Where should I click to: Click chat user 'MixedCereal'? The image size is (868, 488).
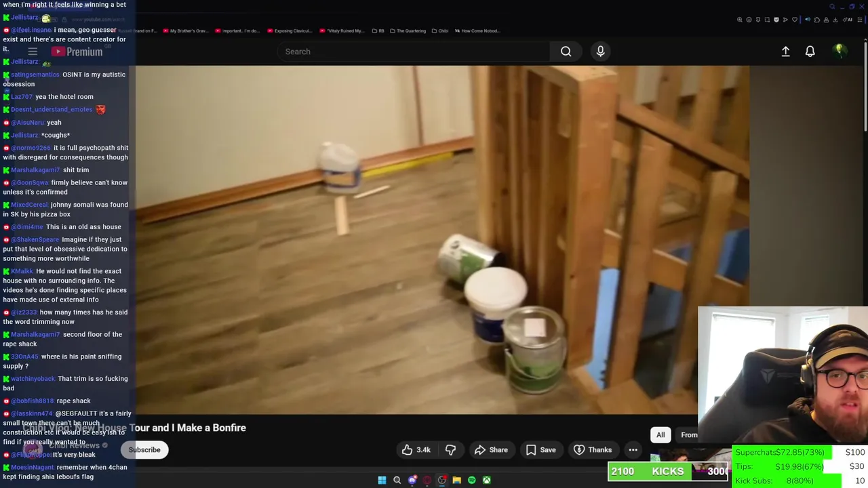click(x=29, y=205)
